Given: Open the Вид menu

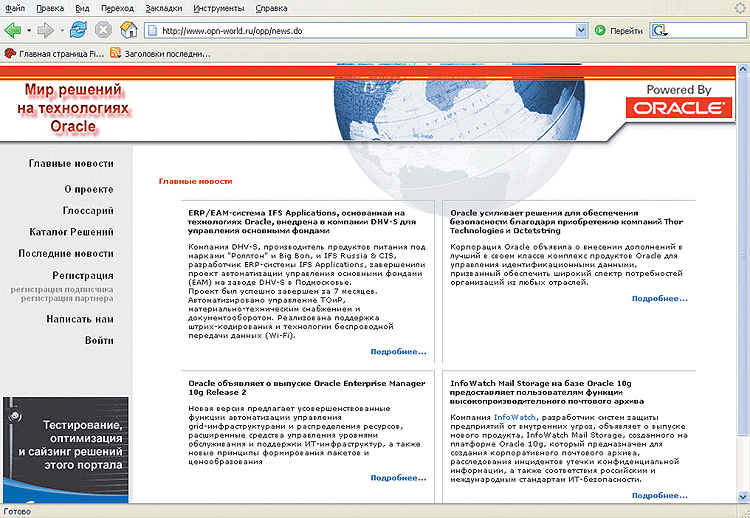Looking at the screenshot, I should (x=82, y=8).
